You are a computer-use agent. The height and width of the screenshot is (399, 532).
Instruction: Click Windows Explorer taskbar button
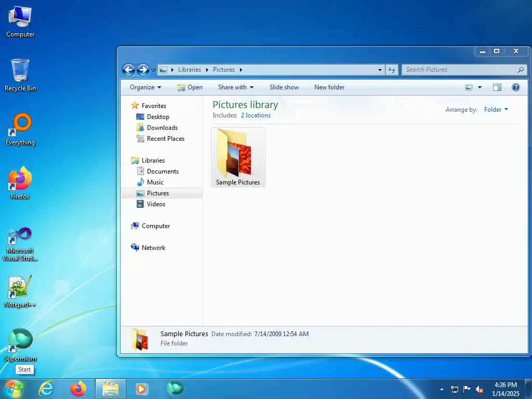111,389
